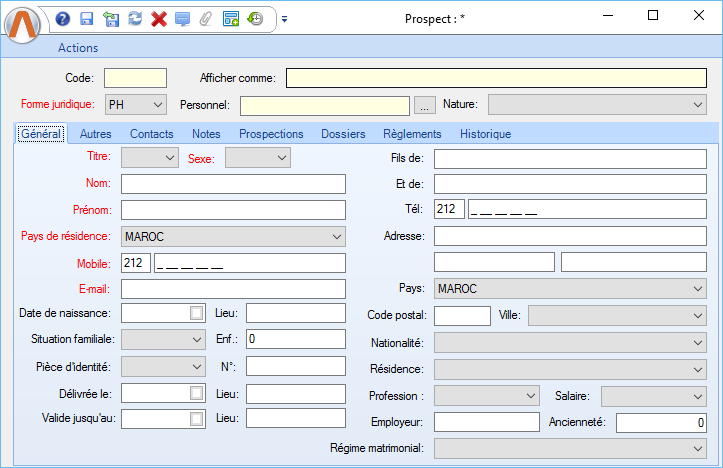Switch to the Contacts tab
The image size is (723, 468).
coord(151,134)
